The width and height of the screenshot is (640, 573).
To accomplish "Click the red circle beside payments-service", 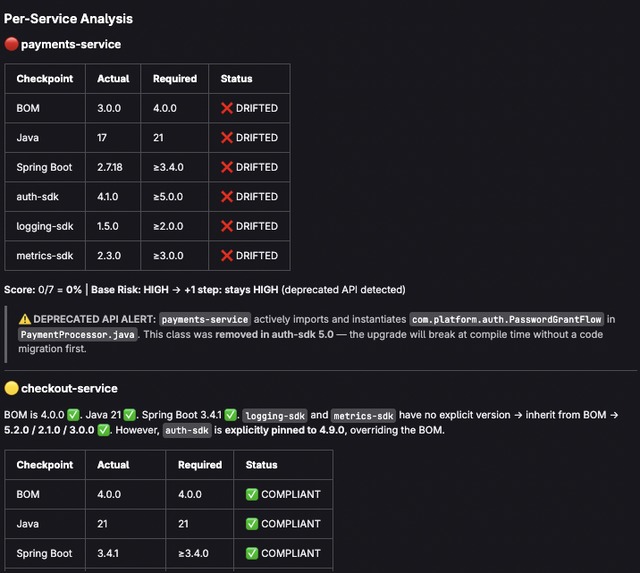I will 11,44.
